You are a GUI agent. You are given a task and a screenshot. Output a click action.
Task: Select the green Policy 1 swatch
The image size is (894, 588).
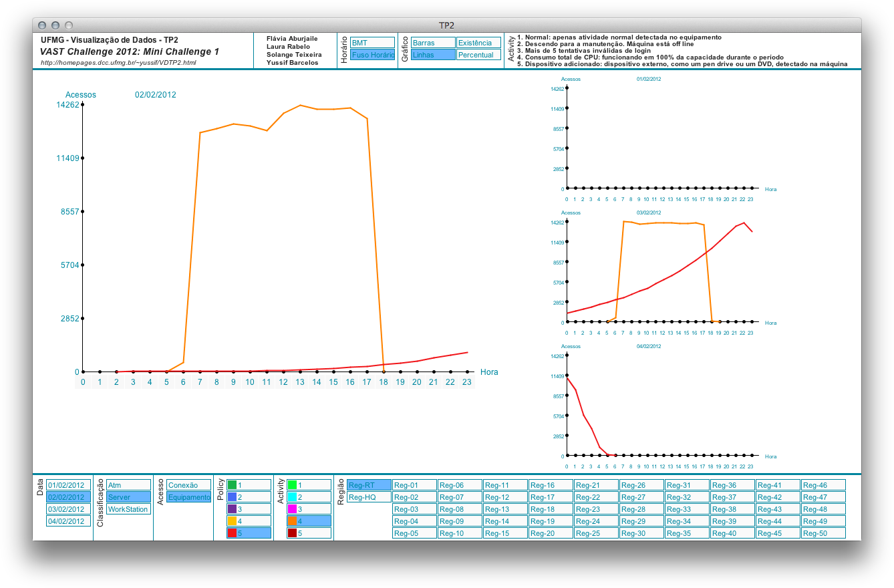point(232,485)
